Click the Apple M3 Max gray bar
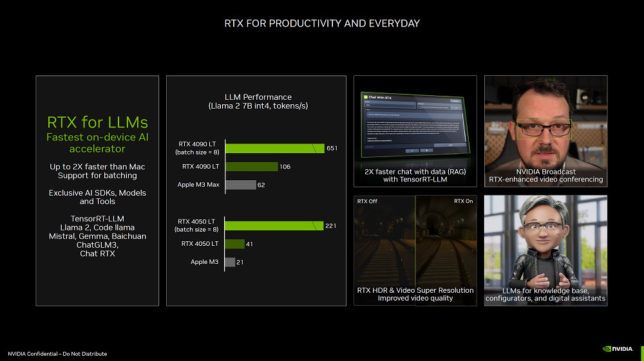The height and width of the screenshot is (361, 644). pos(241,185)
